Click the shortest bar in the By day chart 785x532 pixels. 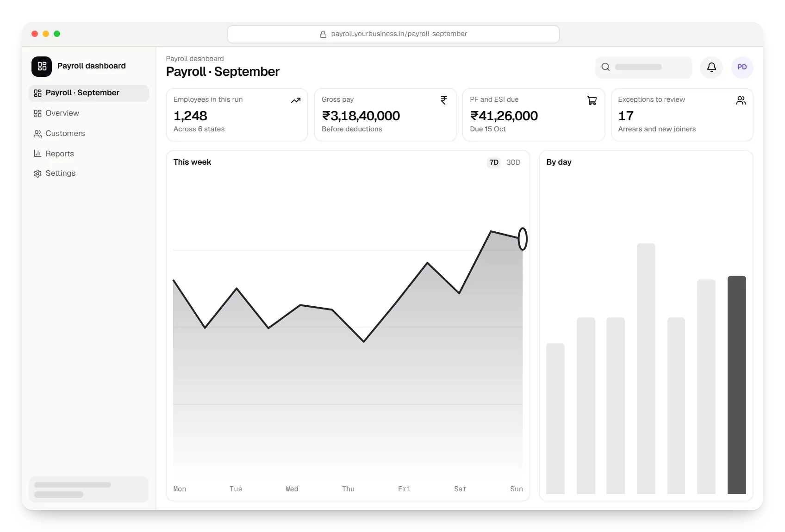(x=555, y=419)
